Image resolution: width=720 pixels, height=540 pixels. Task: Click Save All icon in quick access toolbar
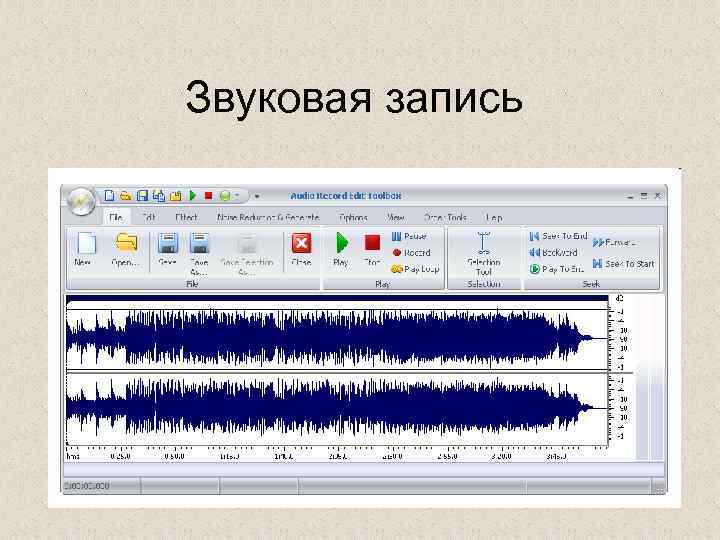[x=159, y=196]
